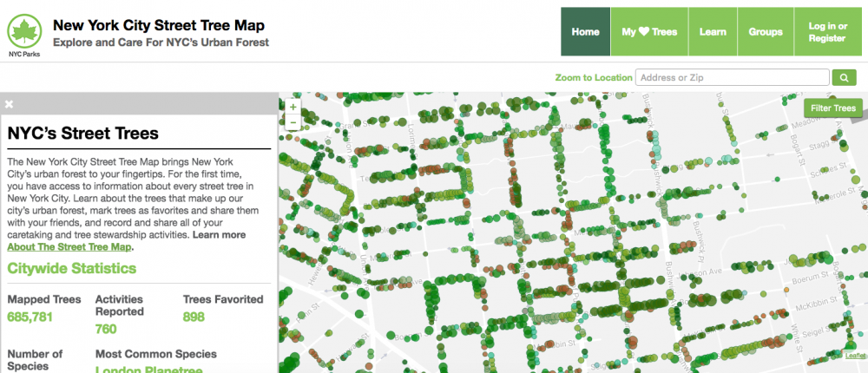The width and height of the screenshot is (868, 373).
Task: Click the magnifying glass search button
Action: coord(845,78)
